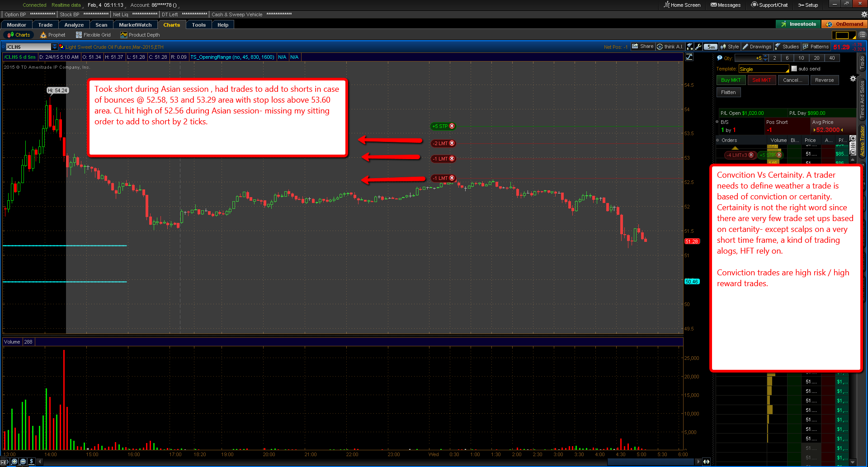Open the Flexible Grid subtab
Image resolution: width=868 pixels, height=467 pixels.
[93, 35]
